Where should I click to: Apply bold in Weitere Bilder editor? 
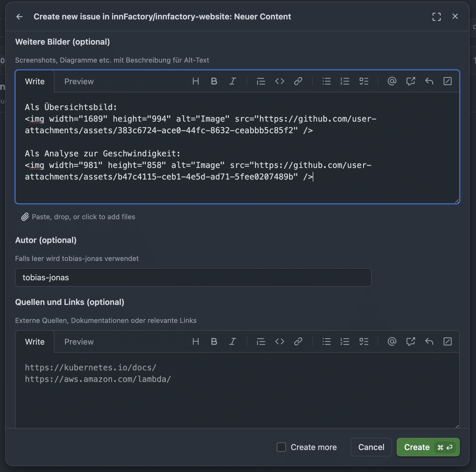click(x=214, y=81)
